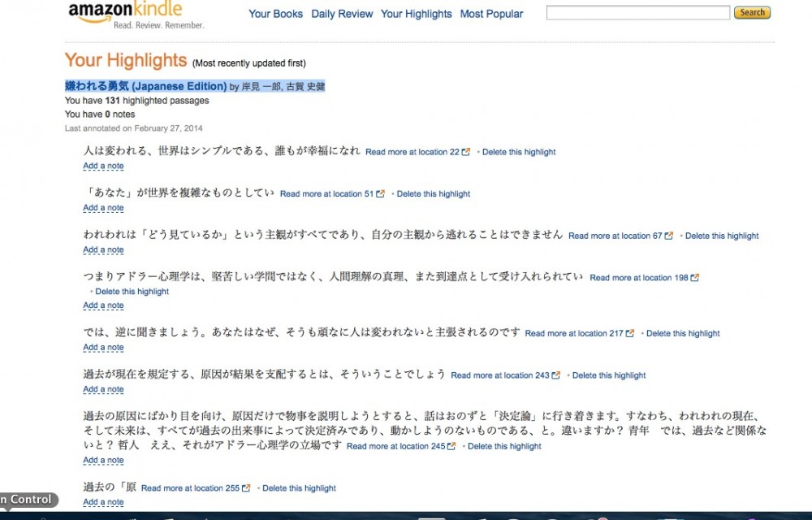
Task: Open Read more at location 243
Action: 499,375
